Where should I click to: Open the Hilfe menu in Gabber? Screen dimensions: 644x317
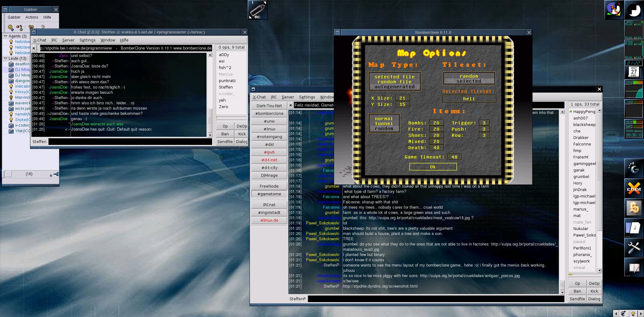tap(47, 17)
